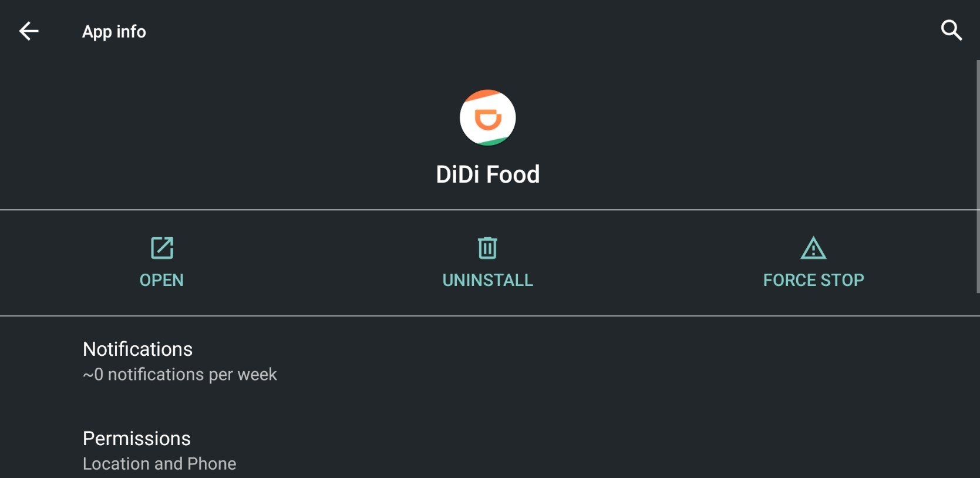980x478 pixels.
Task: Click the warning triangle force stop icon
Action: 813,248
